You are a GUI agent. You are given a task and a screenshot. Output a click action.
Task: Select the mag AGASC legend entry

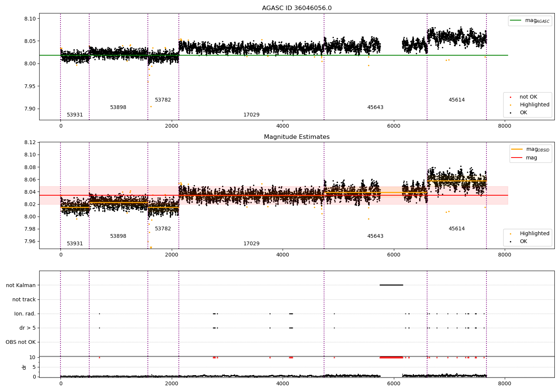click(x=530, y=21)
